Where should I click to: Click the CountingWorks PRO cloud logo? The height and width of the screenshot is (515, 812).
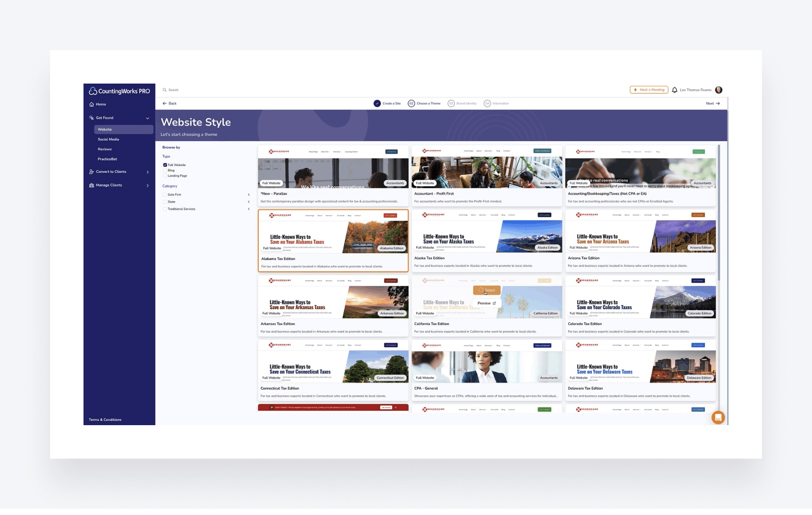click(93, 91)
